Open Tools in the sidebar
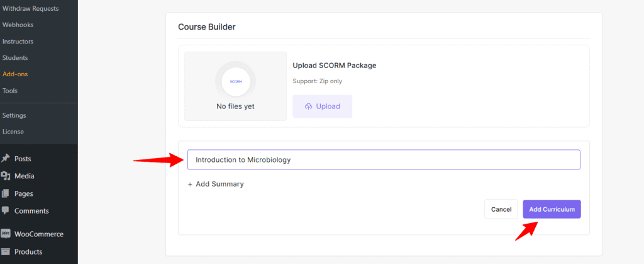 coord(10,91)
